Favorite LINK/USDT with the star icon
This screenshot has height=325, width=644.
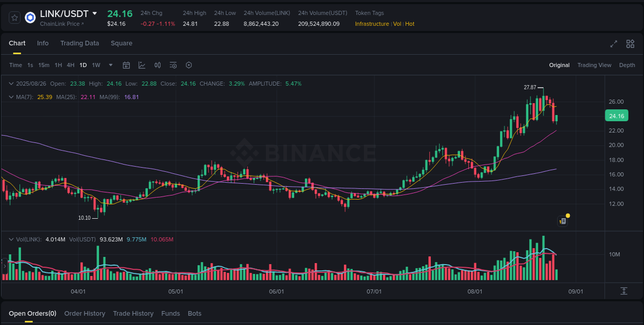(14, 17)
